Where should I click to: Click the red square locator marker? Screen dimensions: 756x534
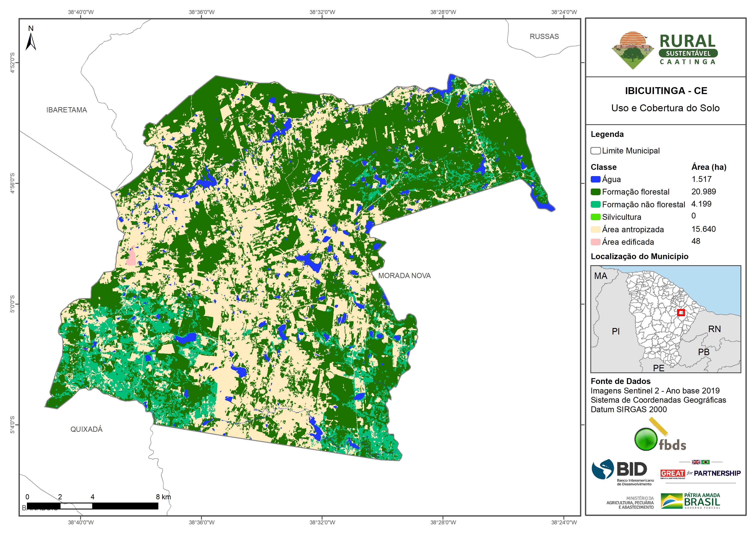[681, 313]
